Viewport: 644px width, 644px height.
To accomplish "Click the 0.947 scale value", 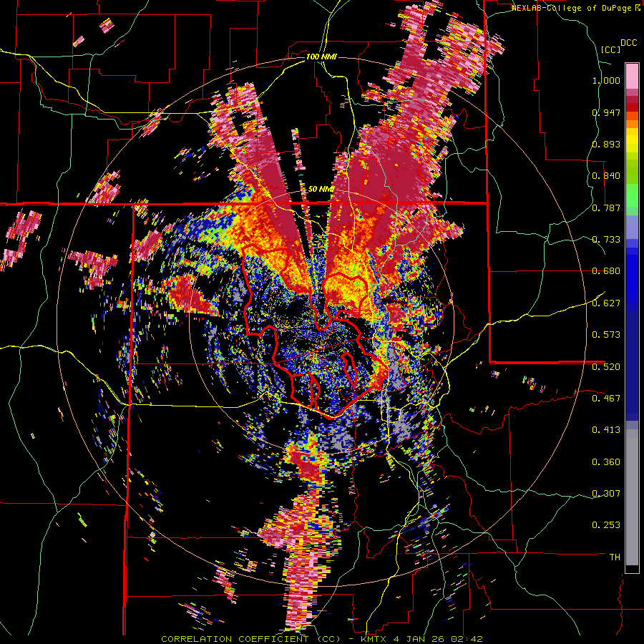I will coord(606,112).
